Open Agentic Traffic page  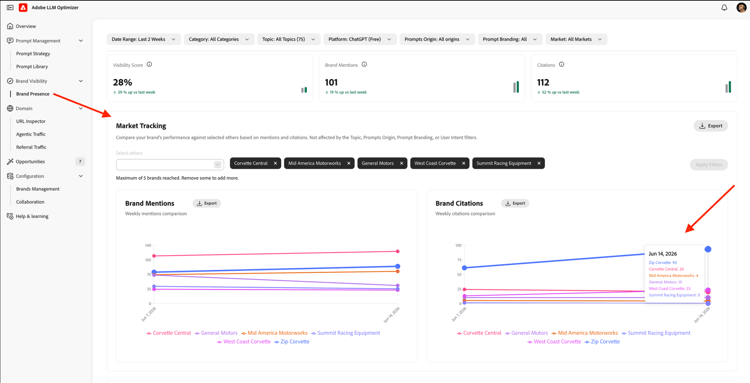coord(31,134)
